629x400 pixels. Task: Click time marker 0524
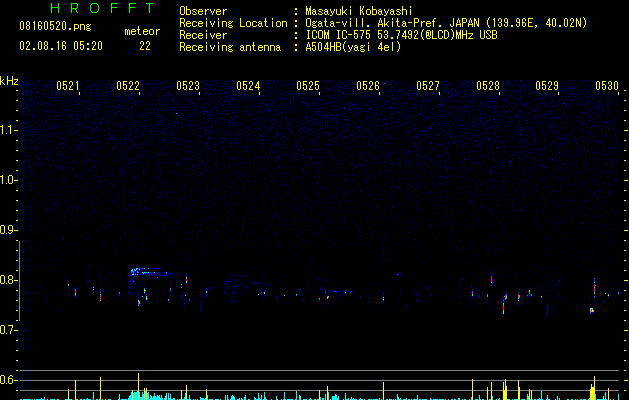248,86
